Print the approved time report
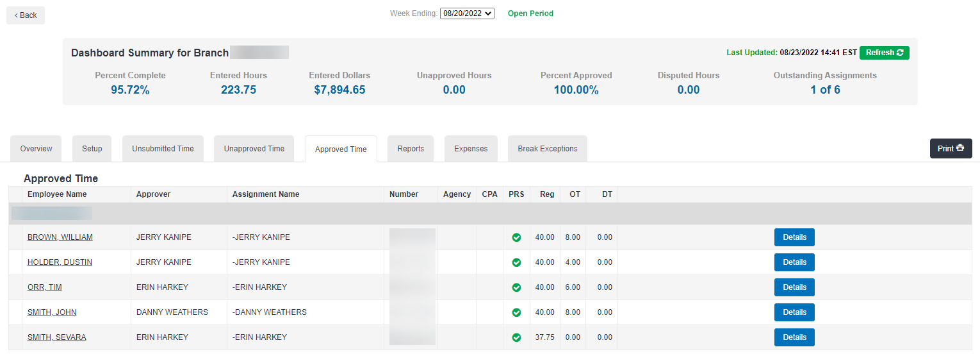Image resolution: width=980 pixels, height=363 pixels. pos(951,149)
